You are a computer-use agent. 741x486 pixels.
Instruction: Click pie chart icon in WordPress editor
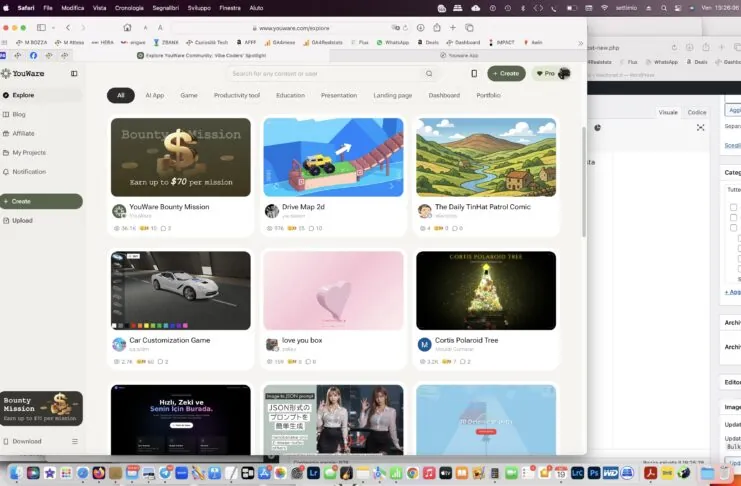(597, 128)
